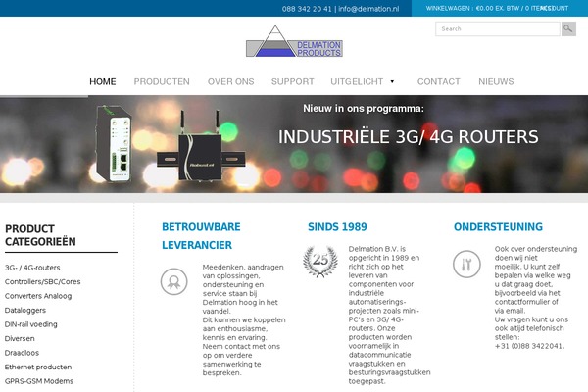
Task: Click the phone number 088 342 20 41
Action: click(307, 9)
